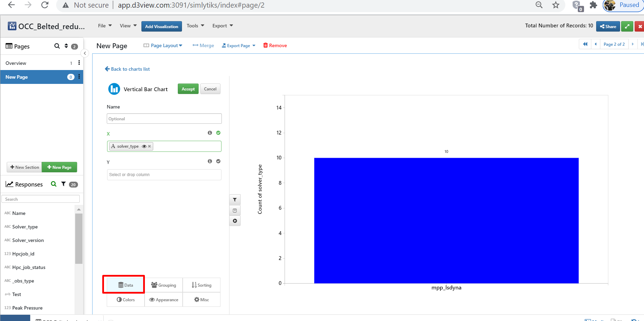Click the red close X button
Image resolution: width=644 pixels, height=321 pixels.
pos(640,26)
